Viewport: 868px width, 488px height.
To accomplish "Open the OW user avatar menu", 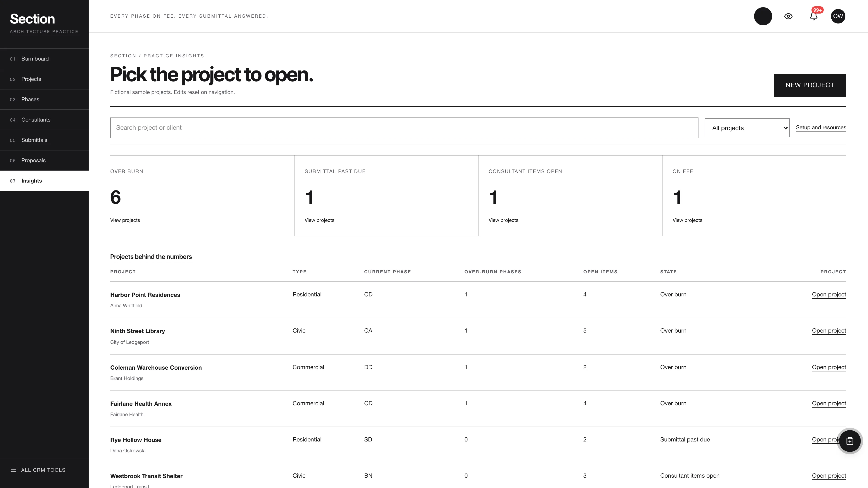I will (838, 16).
